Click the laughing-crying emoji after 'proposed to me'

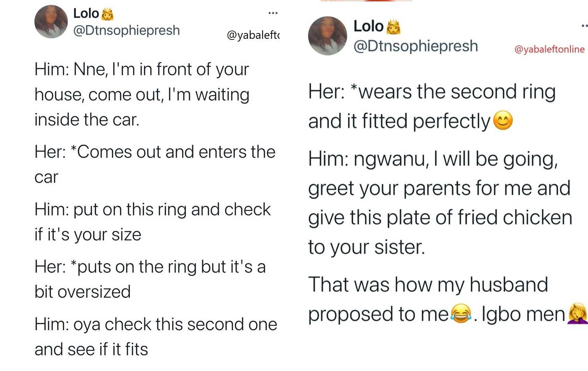[461, 313]
